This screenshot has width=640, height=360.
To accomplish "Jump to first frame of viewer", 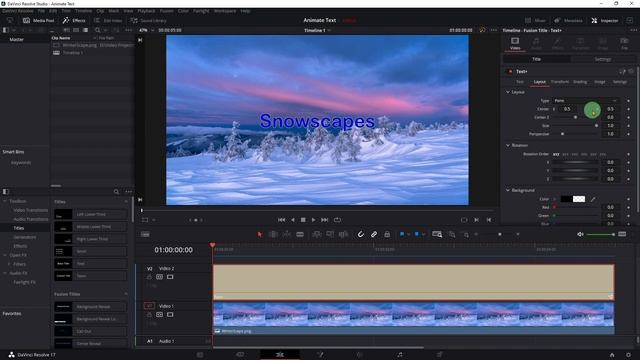I will click(x=282, y=220).
